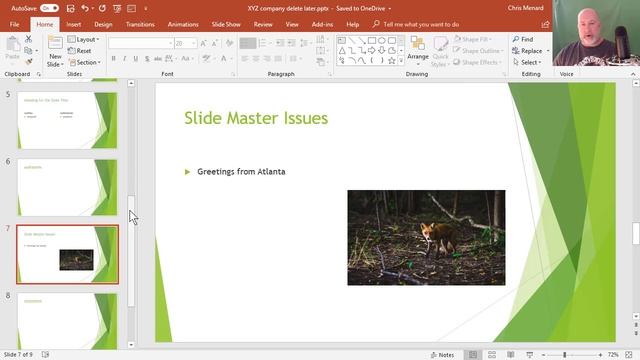Open the Review tab
The width and height of the screenshot is (640, 360).
[x=263, y=24]
